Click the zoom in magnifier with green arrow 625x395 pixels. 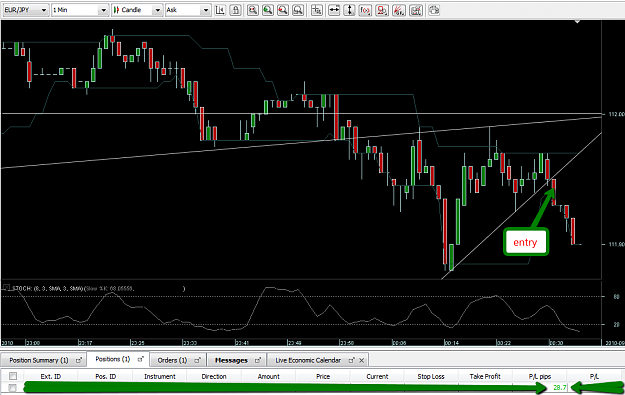tap(267, 10)
